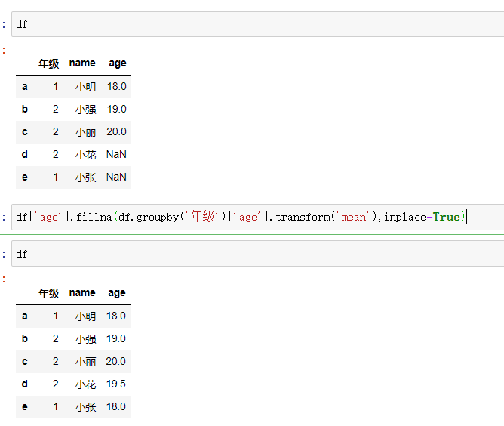Screen dimensions: 504x426
Task: Click 年级 value 2 in lower table row d
Action: pos(56,384)
